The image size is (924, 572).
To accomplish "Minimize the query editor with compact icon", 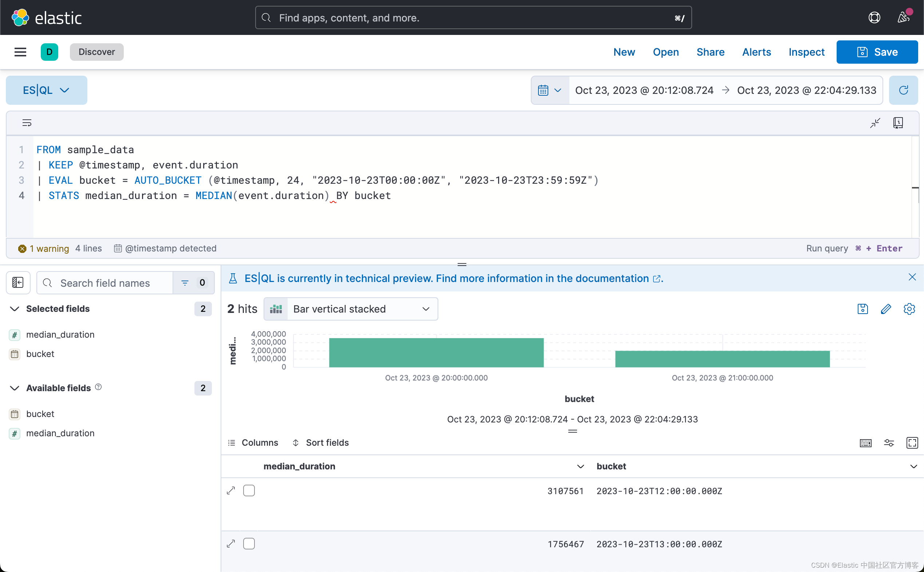I will pos(875,123).
